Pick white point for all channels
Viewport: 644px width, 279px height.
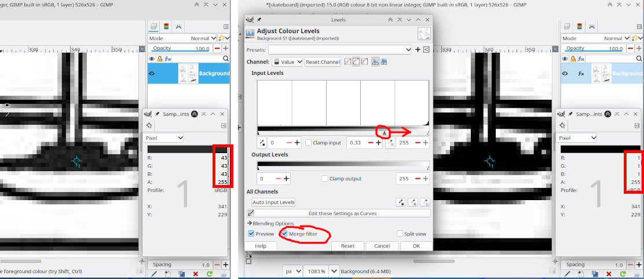click(426, 202)
